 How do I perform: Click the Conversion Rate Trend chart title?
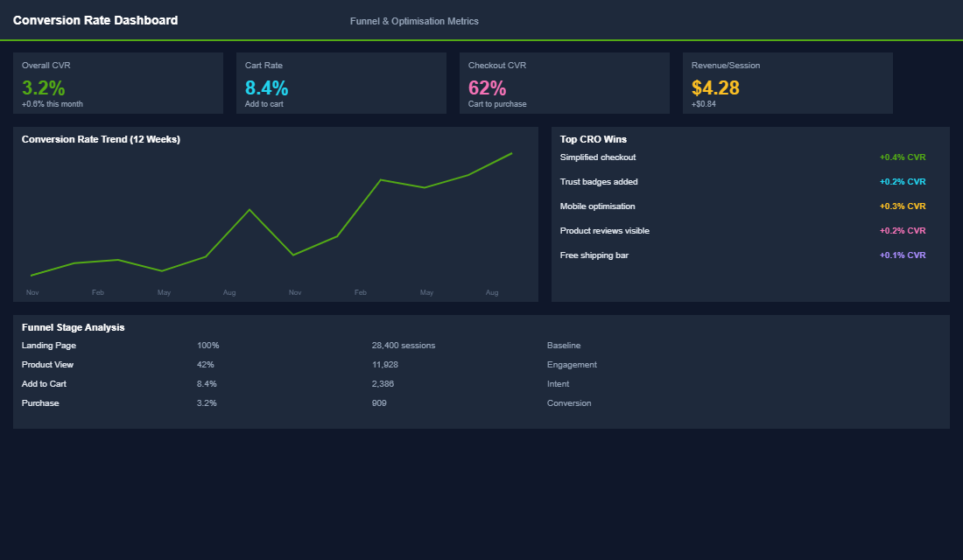click(x=102, y=139)
